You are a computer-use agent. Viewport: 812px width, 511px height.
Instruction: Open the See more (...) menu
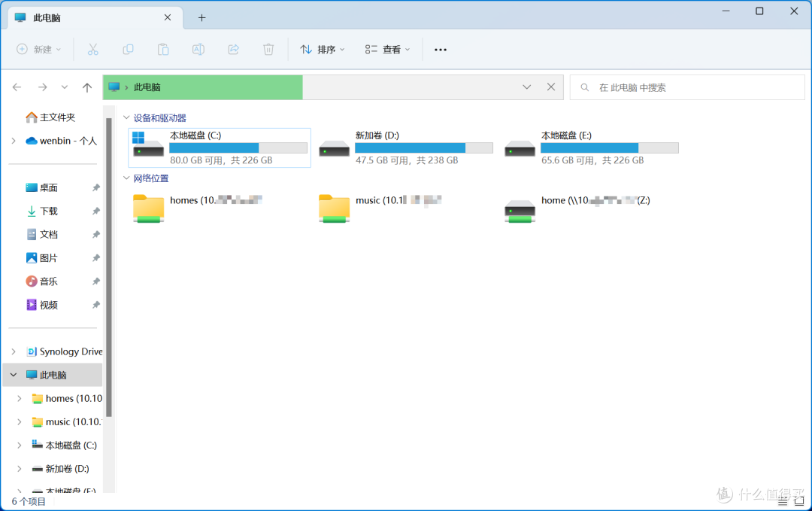point(440,49)
